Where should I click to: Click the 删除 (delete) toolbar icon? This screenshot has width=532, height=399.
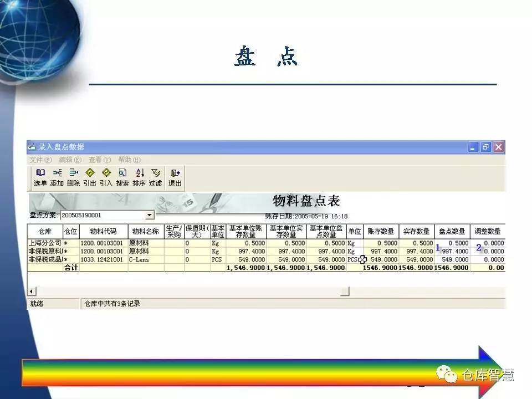(x=73, y=177)
